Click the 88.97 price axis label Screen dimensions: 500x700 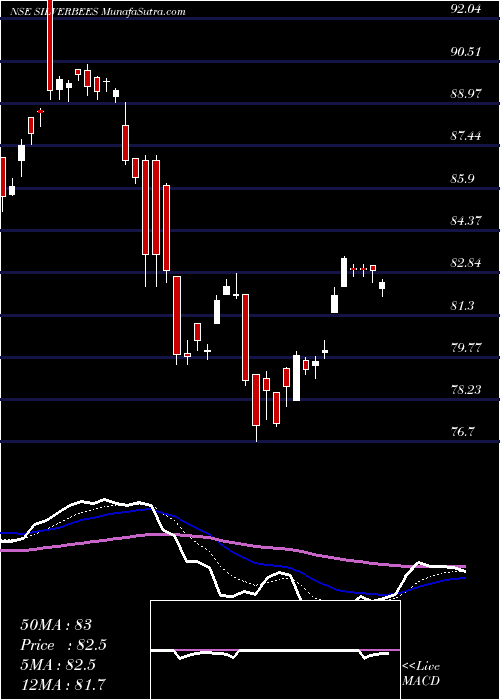tap(466, 94)
